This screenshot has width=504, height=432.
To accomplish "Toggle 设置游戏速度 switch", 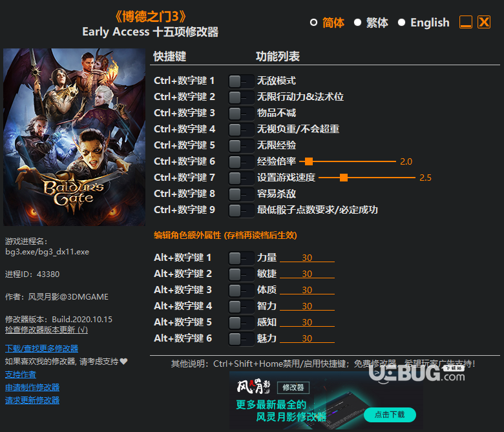I will (x=241, y=178).
